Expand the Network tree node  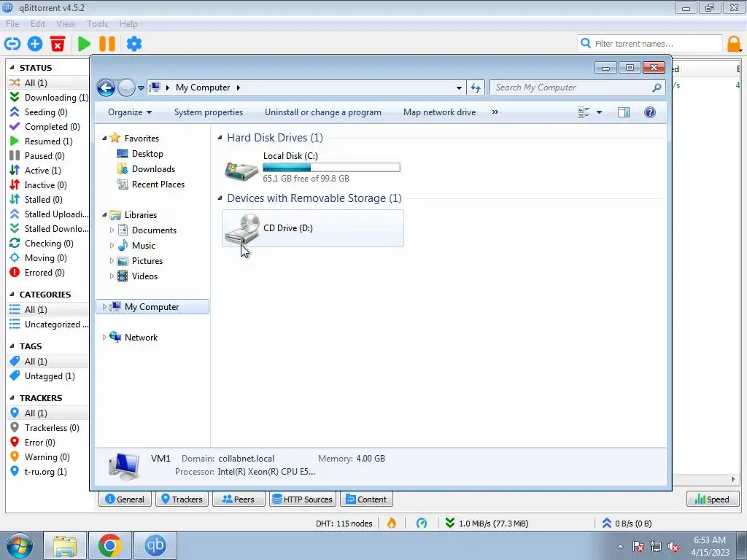point(105,337)
